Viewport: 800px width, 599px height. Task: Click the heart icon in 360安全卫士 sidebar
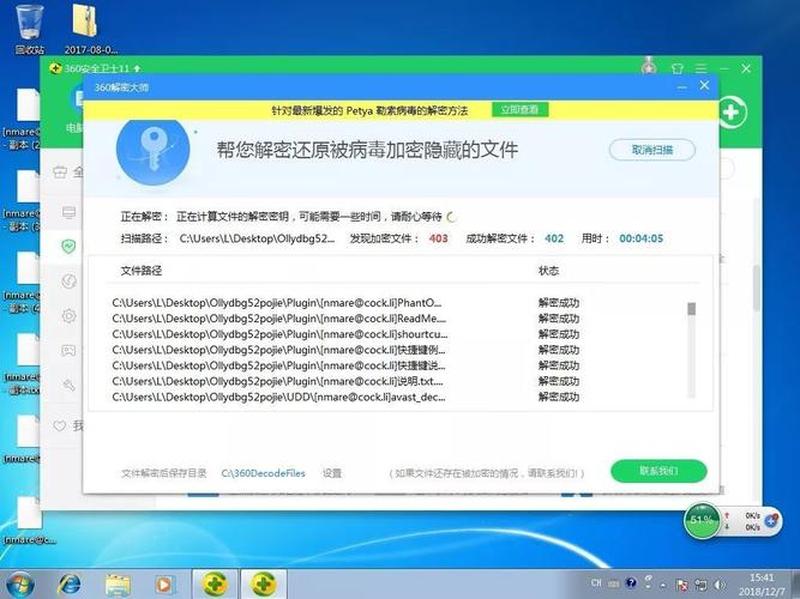(x=60, y=426)
